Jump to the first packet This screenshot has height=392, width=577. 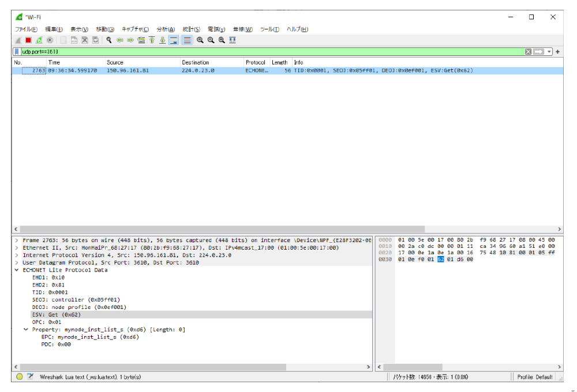(152, 40)
